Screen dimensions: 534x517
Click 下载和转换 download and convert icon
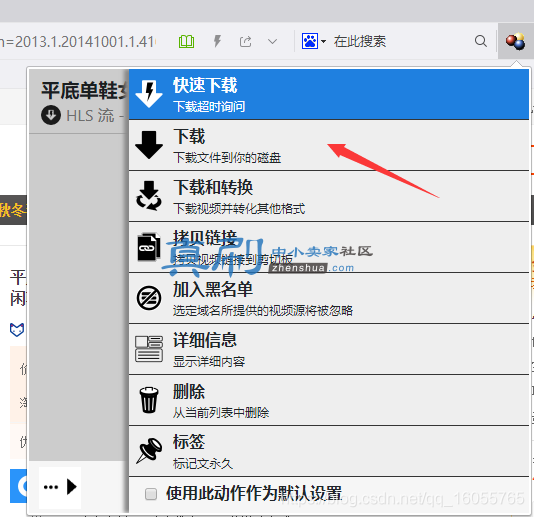point(149,196)
